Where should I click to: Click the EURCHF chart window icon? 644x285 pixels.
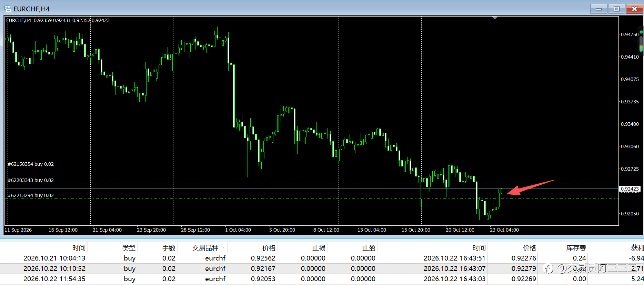[8, 9]
